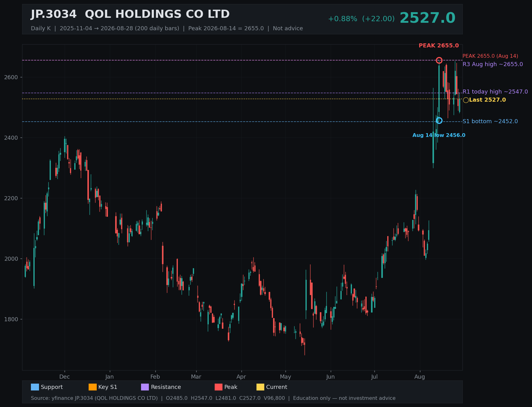Image resolution: width=532 pixels, height=407 pixels.
Task: Click the 2600 price axis label
Action: (12, 77)
